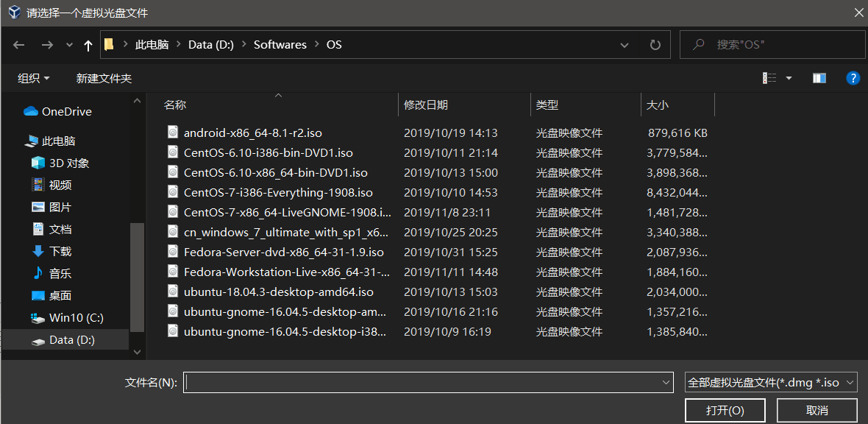
Task: Open the 3D 对象 folder in sidebar
Action: [68, 163]
